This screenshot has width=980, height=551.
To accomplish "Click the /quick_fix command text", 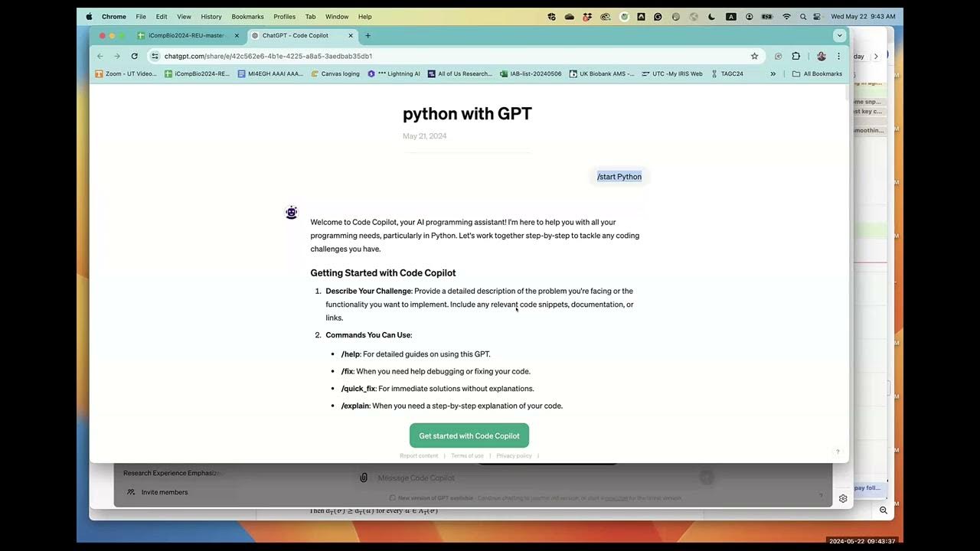I will [x=358, y=389].
